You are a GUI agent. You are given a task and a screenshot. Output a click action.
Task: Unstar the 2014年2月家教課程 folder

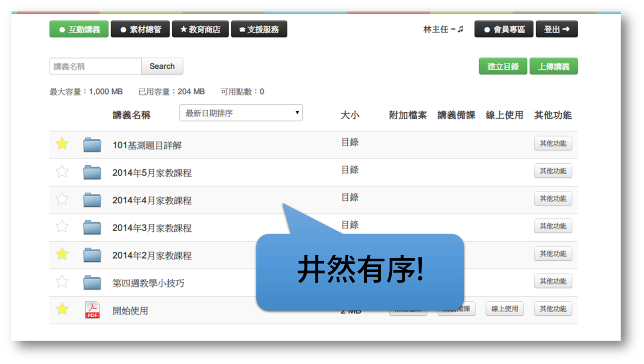click(x=62, y=254)
